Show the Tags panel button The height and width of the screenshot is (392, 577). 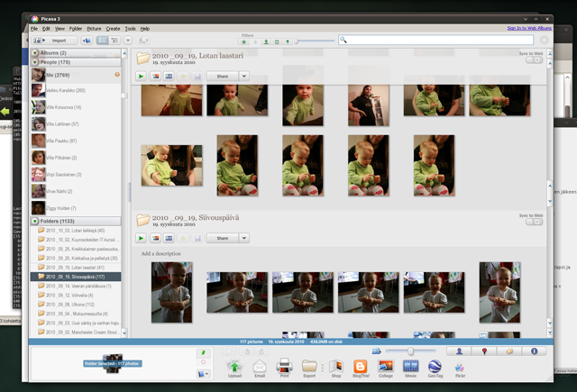509,351
